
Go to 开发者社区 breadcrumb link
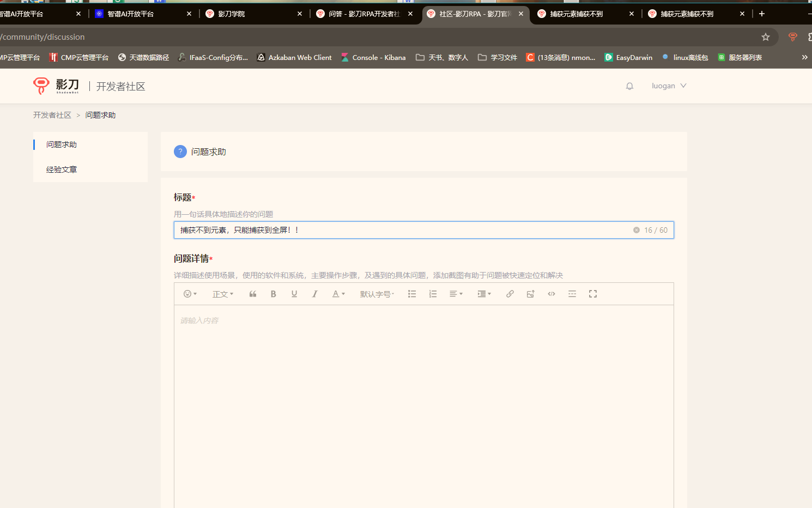coord(52,115)
